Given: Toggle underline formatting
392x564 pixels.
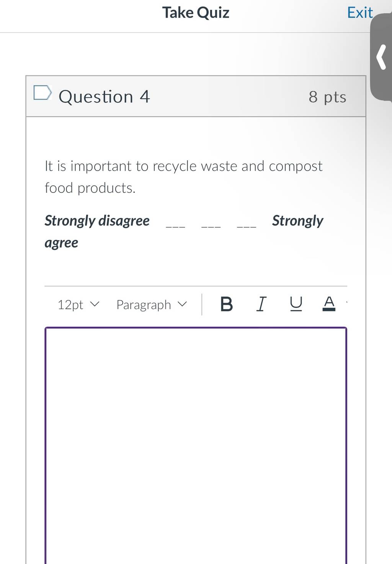Looking at the screenshot, I should 296,305.
